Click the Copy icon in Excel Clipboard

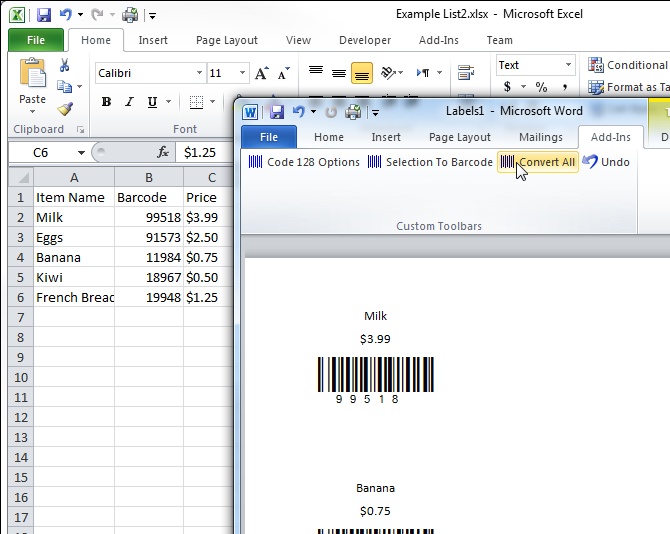click(x=65, y=87)
